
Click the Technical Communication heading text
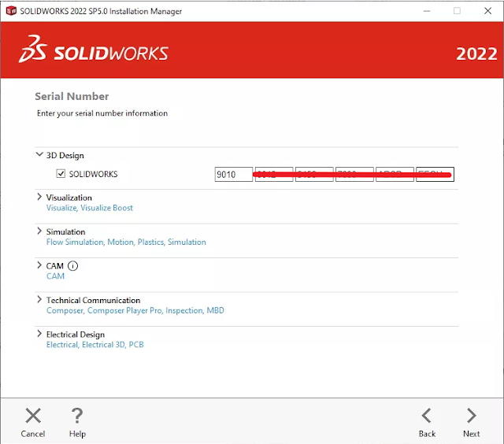pyautogui.click(x=93, y=300)
